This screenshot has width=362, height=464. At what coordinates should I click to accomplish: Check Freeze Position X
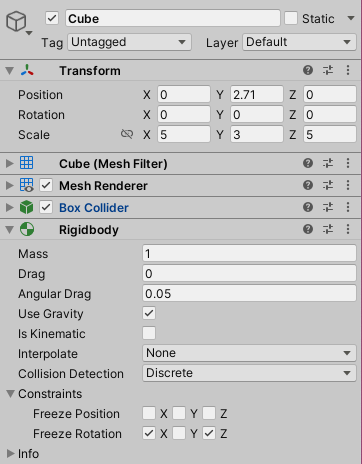(x=149, y=413)
